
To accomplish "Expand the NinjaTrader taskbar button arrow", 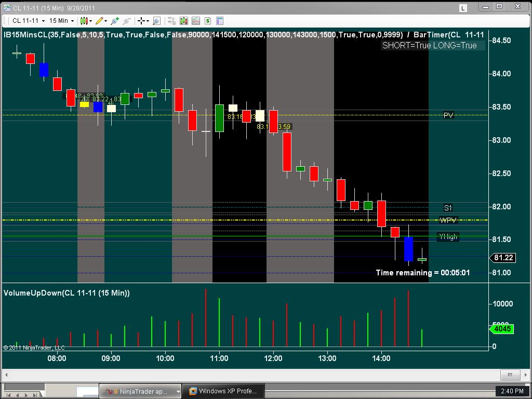I will pyautogui.click(x=178, y=391).
